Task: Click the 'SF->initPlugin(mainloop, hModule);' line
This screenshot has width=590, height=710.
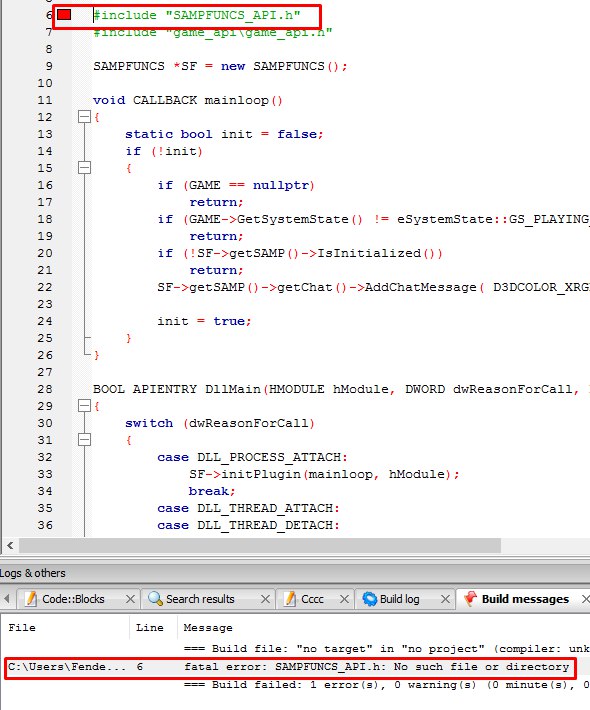Action: (324, 474)
